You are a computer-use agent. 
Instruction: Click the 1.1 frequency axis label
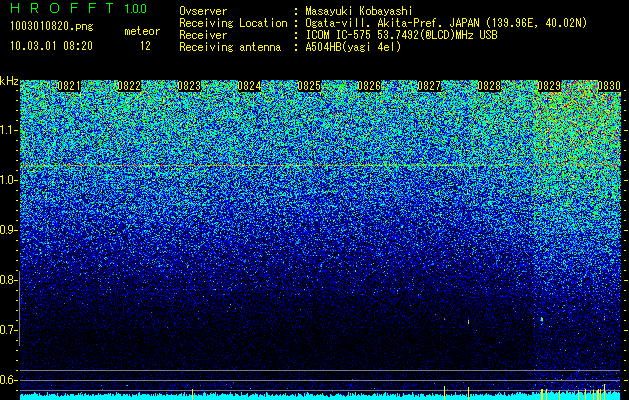(8, 130)
